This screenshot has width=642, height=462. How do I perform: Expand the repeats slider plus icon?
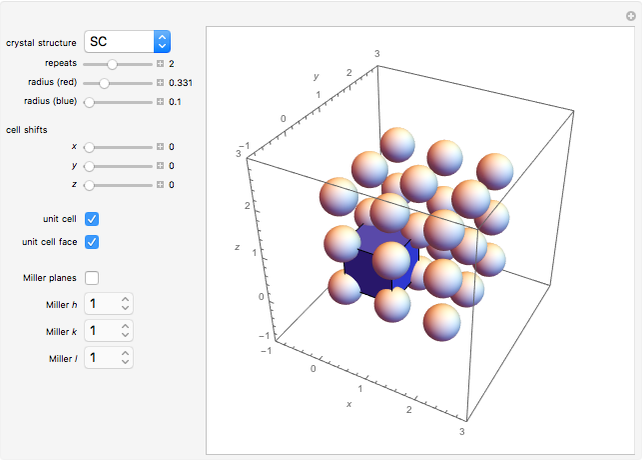tap(160, 63)
